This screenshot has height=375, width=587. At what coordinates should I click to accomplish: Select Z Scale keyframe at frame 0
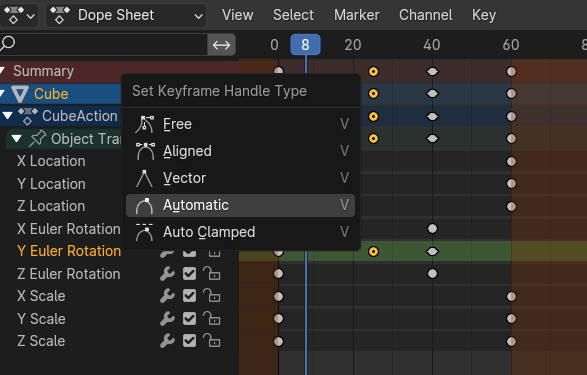(278, 341)
